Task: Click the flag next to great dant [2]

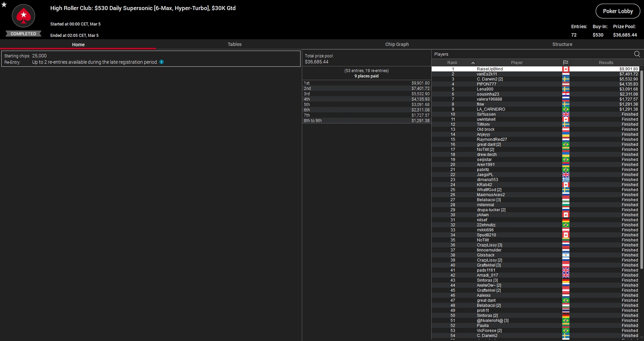Action: (566, 145)
